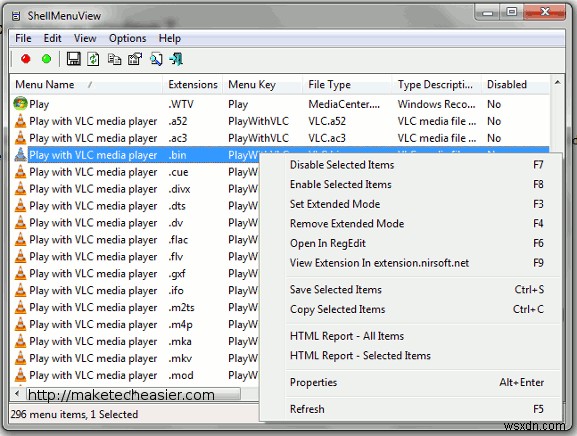Sort by the Menu Name column header

click(86, 85)
